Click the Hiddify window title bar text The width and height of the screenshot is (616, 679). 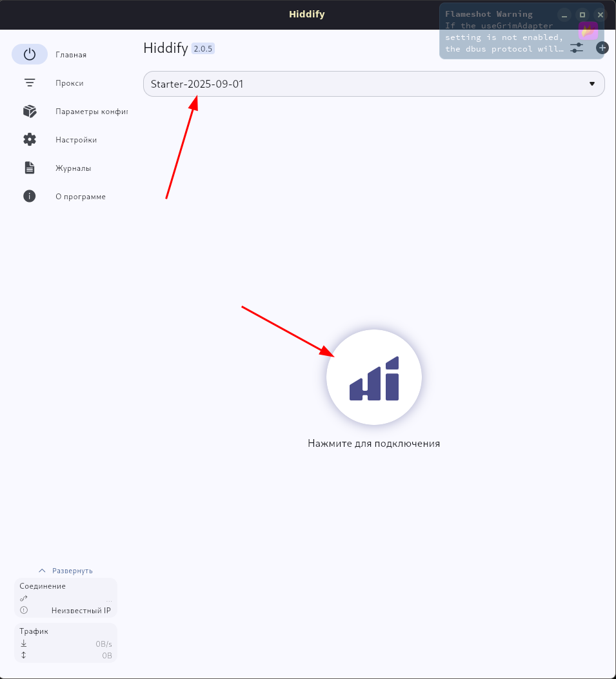(306, 14)
